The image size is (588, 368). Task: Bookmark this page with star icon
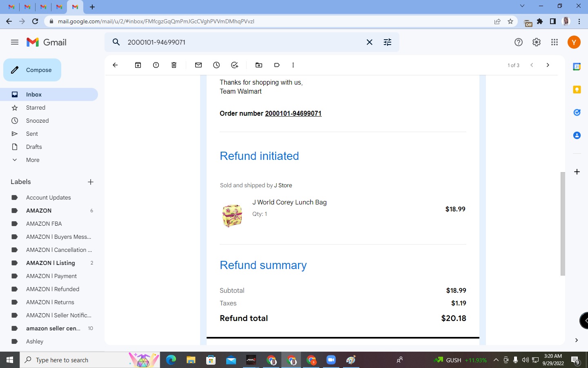(510, 21)
